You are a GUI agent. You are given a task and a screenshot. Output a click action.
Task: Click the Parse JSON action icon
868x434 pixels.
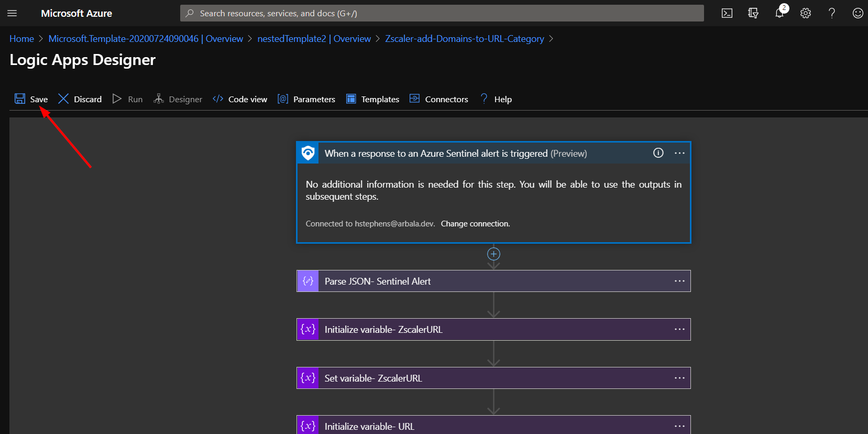point(308,281)
